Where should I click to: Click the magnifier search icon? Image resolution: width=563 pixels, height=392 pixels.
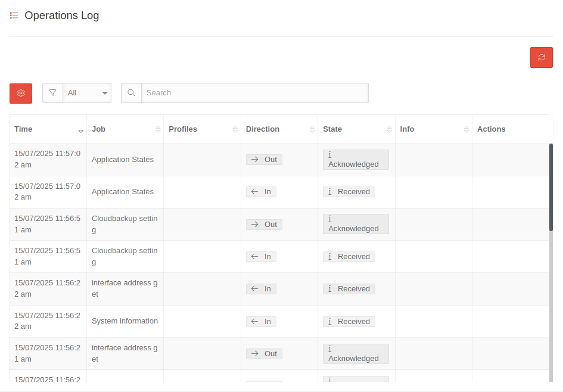tap(131, 93)
